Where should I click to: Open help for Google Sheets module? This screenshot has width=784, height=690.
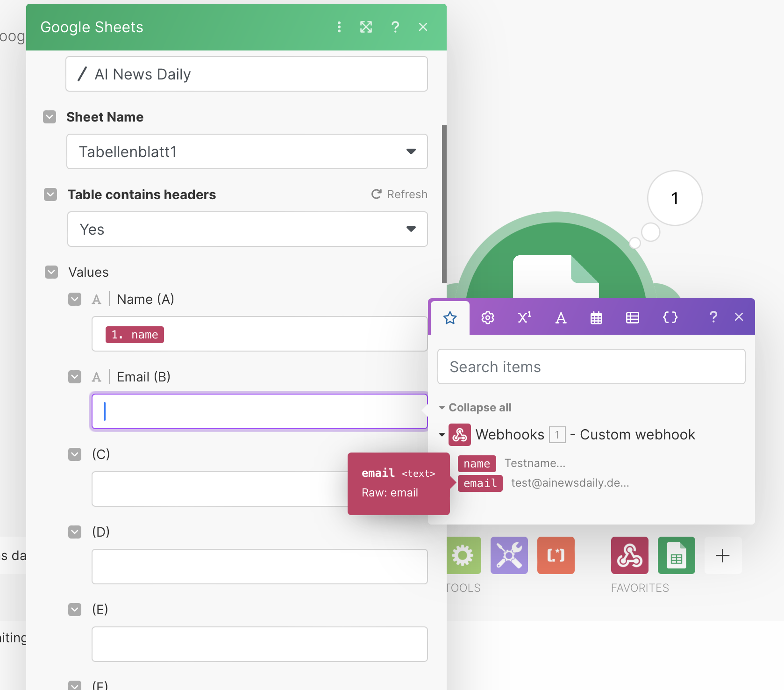[x=395, y=27]
